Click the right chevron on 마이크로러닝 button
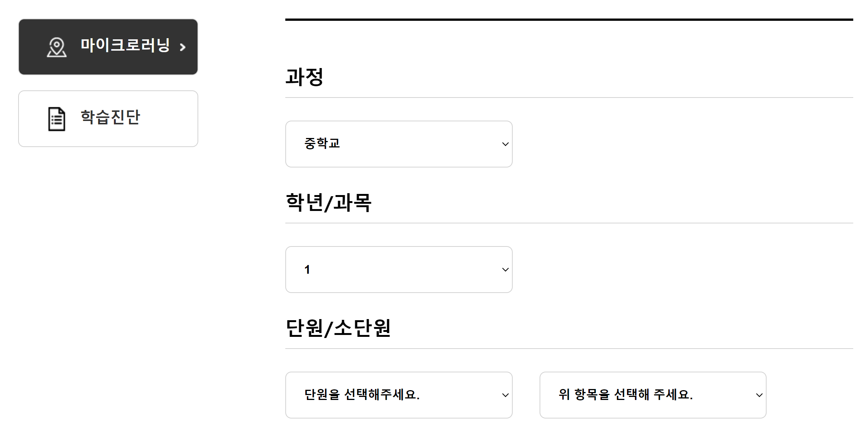The width and height of the screenshot is (868, 434). click(183, 47)
